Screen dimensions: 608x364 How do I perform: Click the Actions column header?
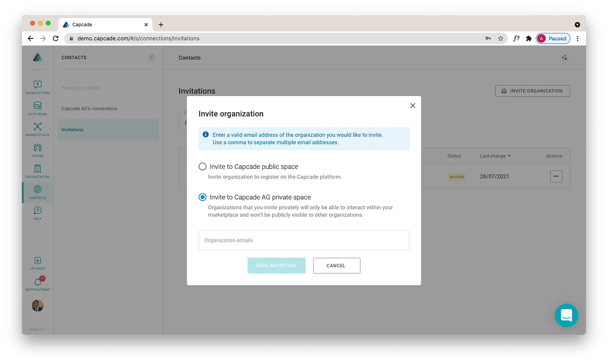click(554, 156)
